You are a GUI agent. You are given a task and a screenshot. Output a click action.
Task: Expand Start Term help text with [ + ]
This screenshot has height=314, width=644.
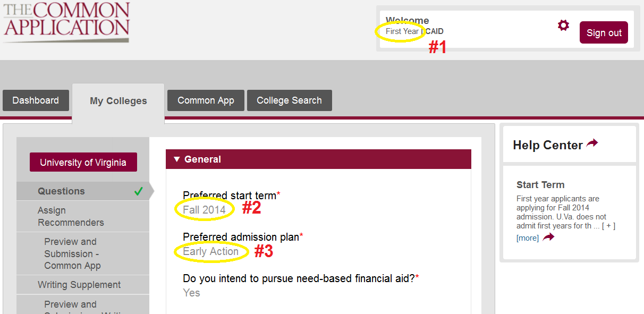coord(608,226)
